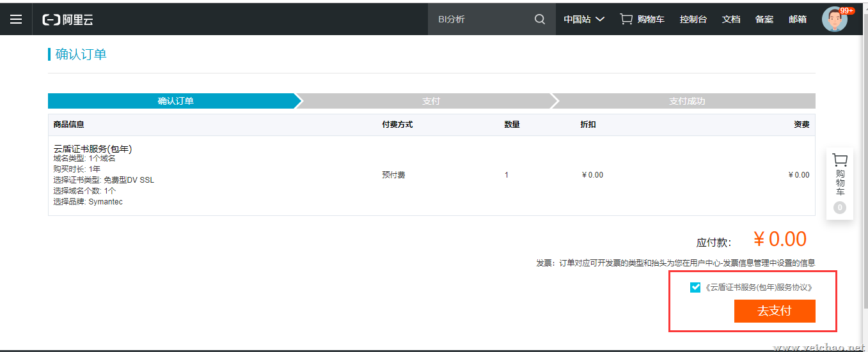Click the 去支付 button

[775, 311]
